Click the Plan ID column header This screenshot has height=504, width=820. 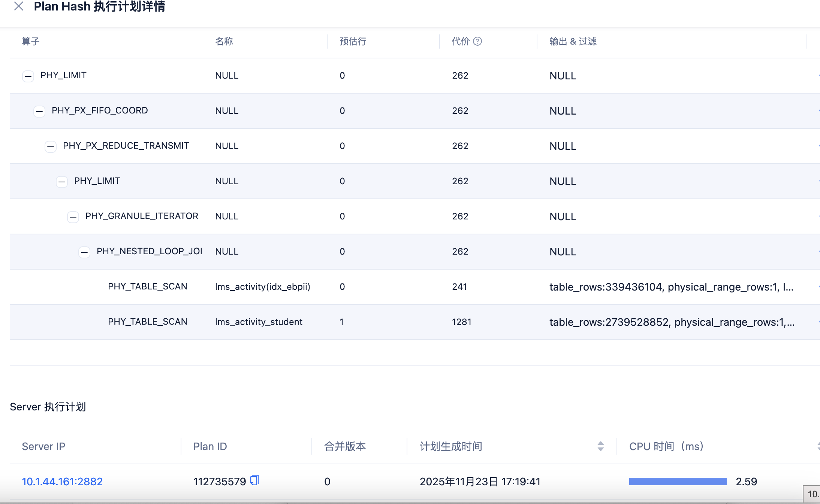[210, 446]
